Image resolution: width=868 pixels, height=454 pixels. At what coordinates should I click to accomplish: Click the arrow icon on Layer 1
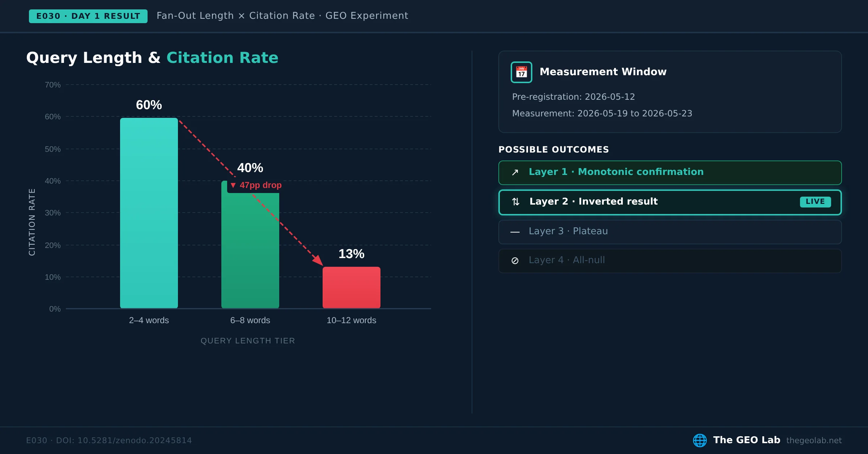click(515, 172)
